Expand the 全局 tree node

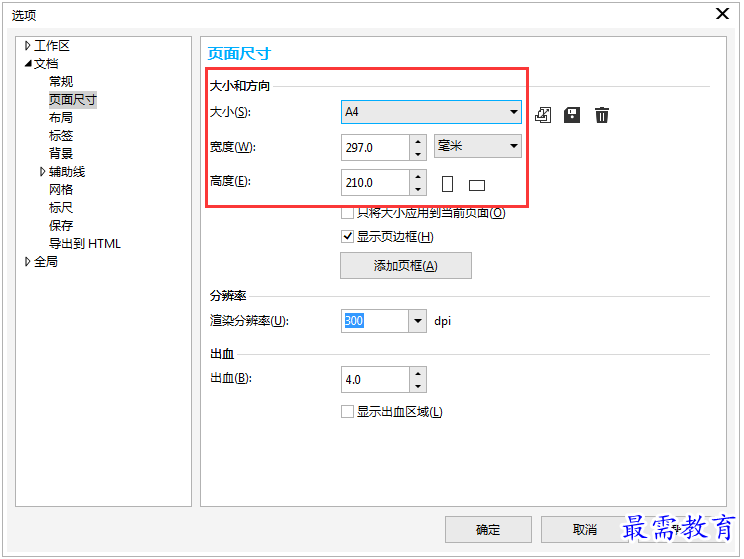click(x=28, y=261)
